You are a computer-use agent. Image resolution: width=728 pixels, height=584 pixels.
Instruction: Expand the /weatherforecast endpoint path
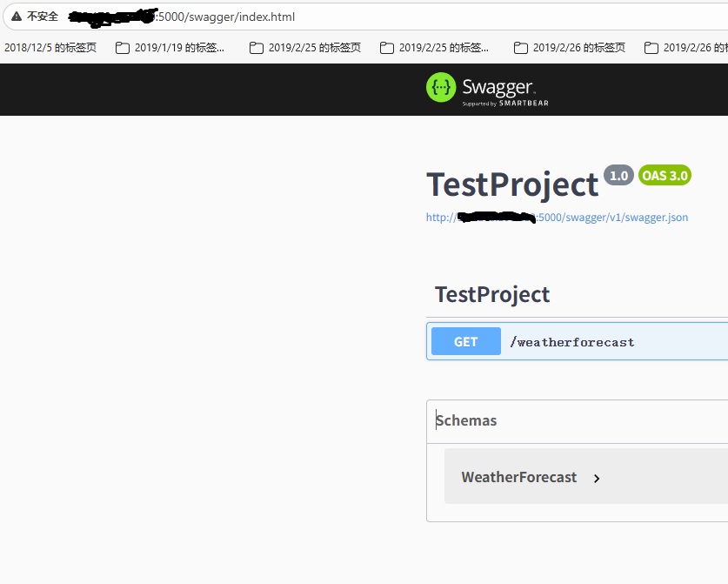tap(572, 342)
